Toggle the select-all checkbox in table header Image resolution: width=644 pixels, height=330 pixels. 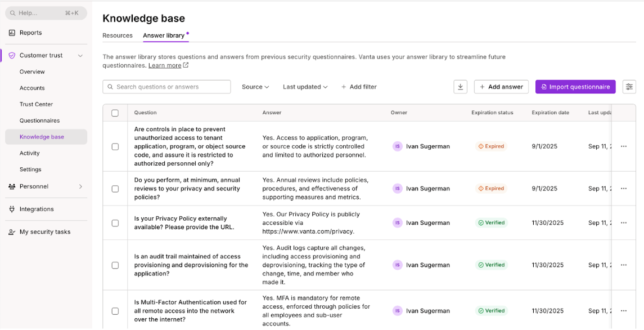pos(115,113)
